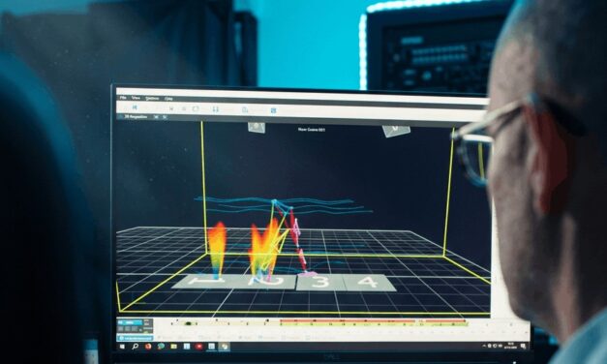Open the Help menu
The image size is (607, 364).
coord(168,99)
